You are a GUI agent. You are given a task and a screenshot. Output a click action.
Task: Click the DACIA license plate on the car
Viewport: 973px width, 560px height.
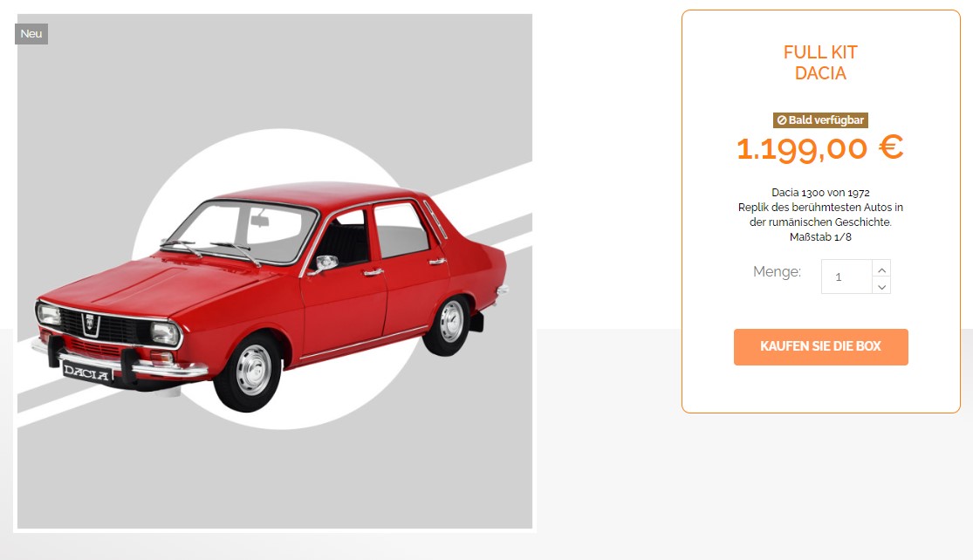[x=87, y=372]
